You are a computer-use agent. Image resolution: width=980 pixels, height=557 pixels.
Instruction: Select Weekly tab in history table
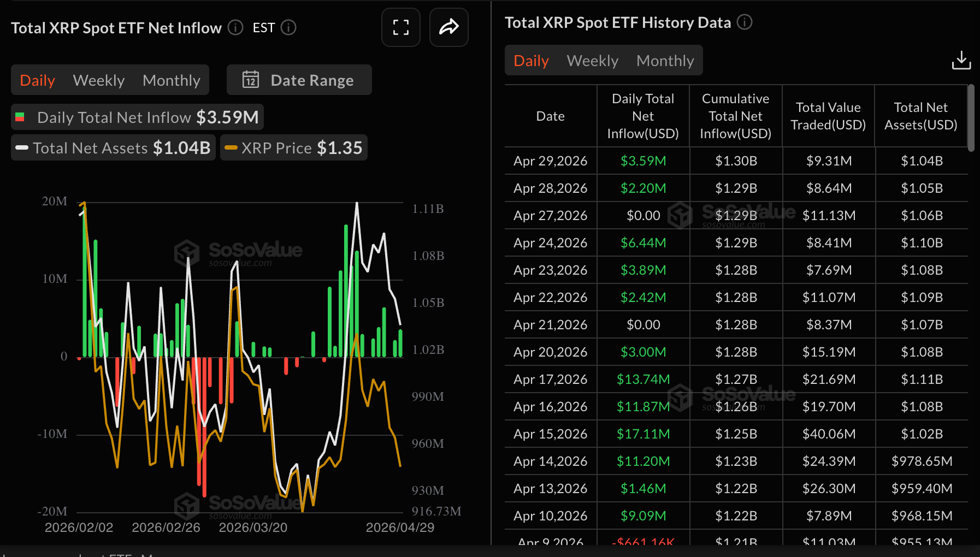coord(592,61)
